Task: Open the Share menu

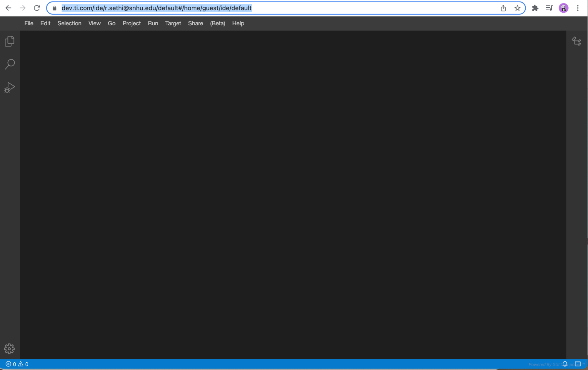Action: click(195, 23)
